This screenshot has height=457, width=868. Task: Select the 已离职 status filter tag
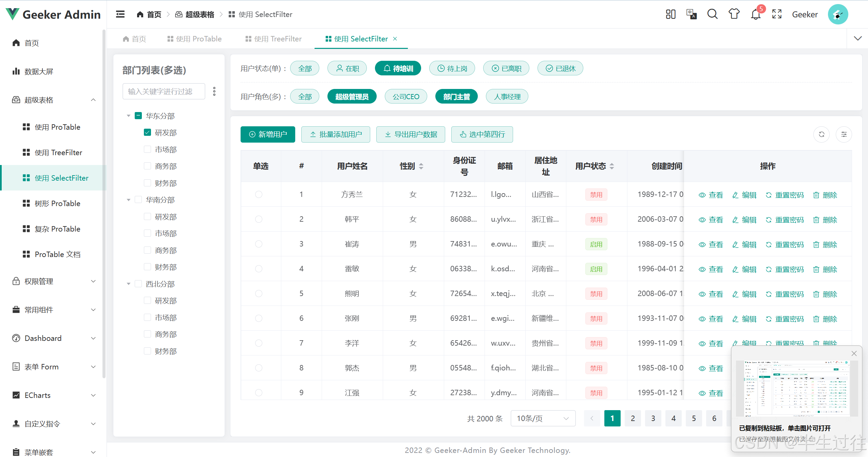click(x=506, y=69)
